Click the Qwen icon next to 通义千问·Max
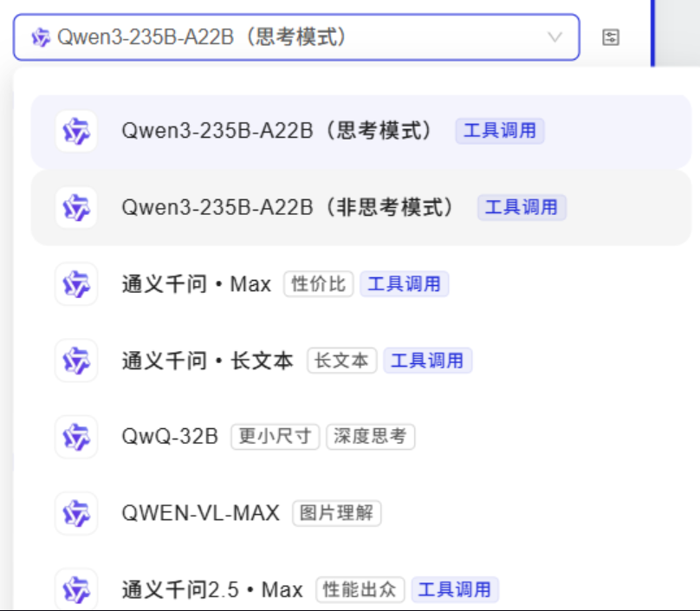The width and height of the screenshot is (700, 611). coord(75,284)
